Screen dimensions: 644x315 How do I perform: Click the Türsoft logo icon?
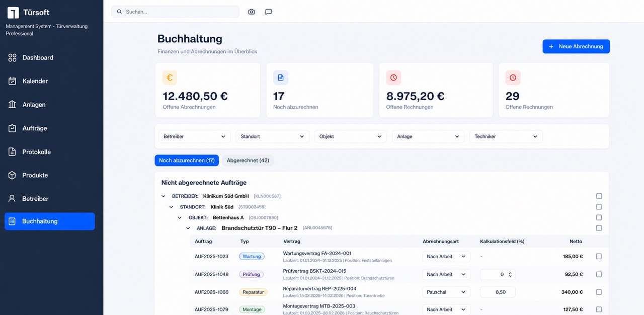(x=13, y=13)
